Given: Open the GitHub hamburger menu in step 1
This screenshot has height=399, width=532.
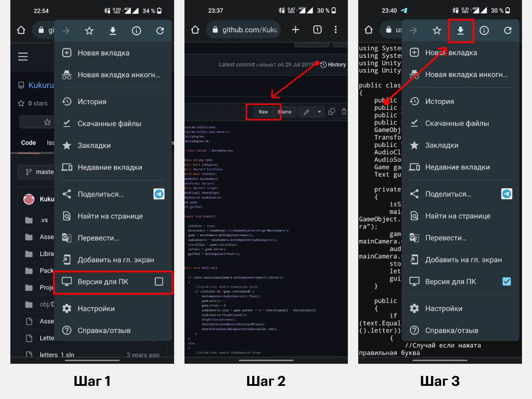Looking at the screenshot, I should pos(23,56).
